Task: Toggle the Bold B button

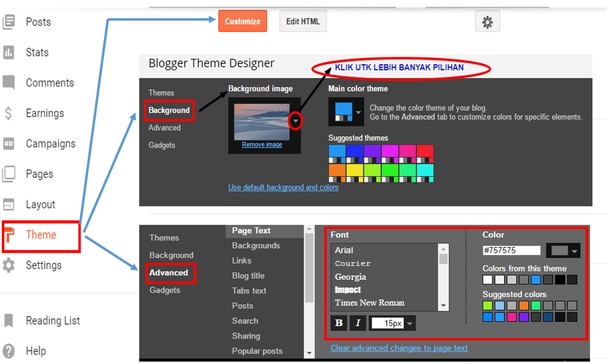Action: pos(339,323)
